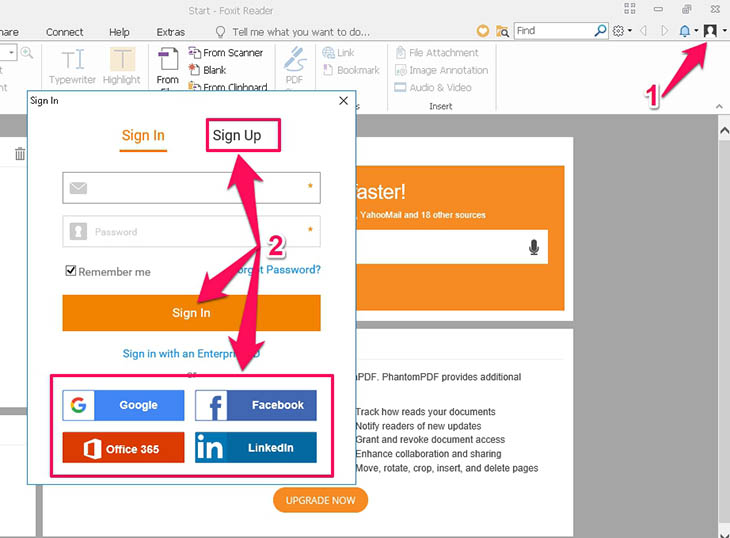Image resolution: width=730 pixels, height=538 pixels.
Task: Open the Extras menu tab
Action: [x=170, y=32]
